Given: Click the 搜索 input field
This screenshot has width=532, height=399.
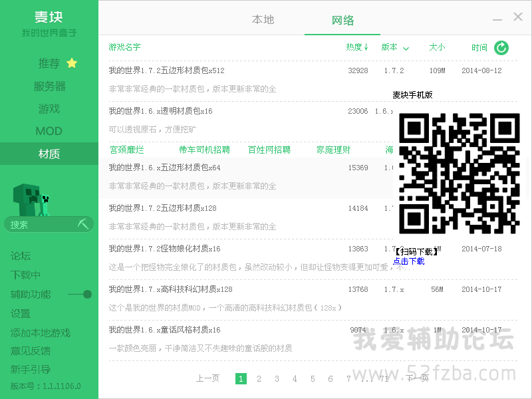Looking at the screenshot, I should click(x=49, y=224).
